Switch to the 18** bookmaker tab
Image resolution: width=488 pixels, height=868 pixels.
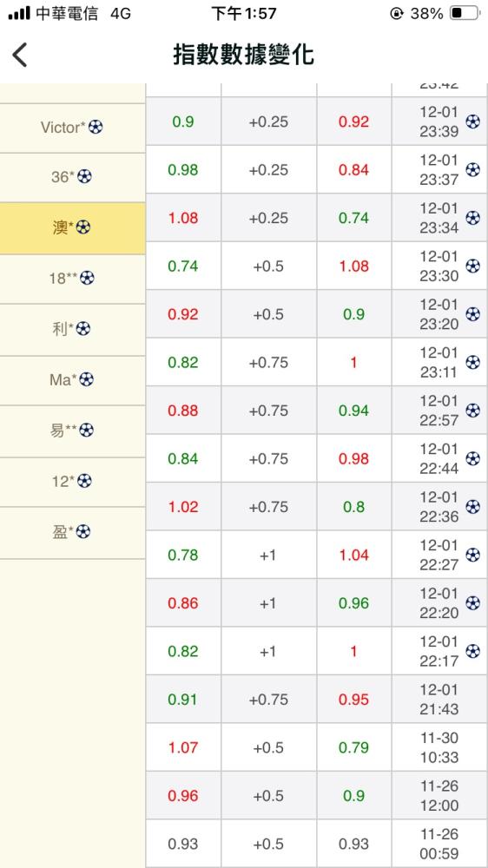[73, 279]
